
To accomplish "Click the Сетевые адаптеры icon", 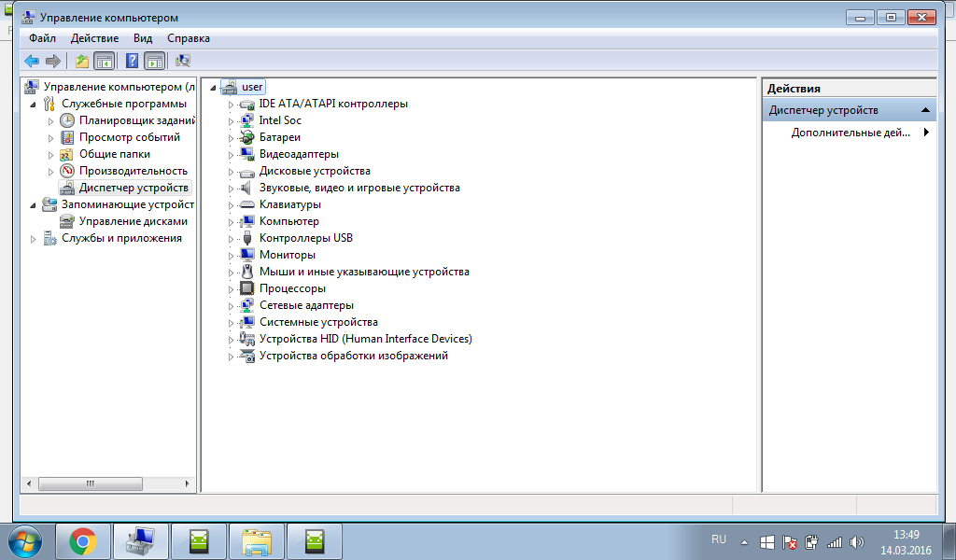I will pos(246,305).
